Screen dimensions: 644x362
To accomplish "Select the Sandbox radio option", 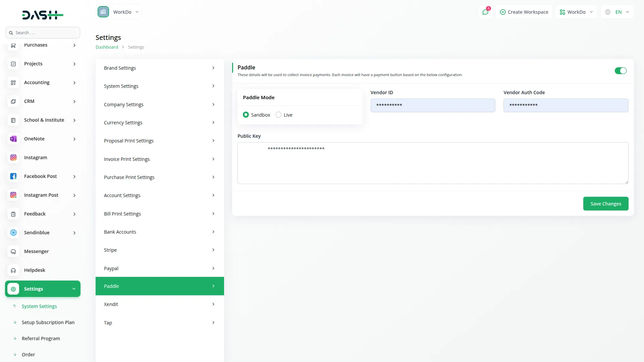I will (246, 115).
